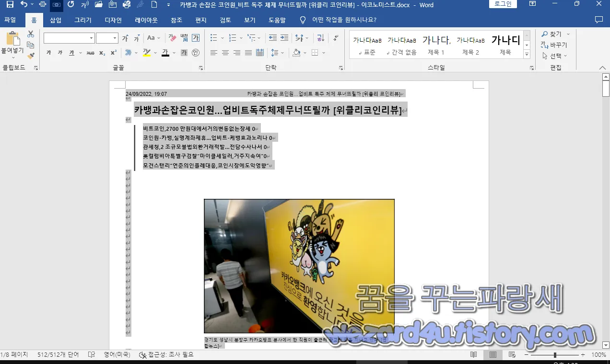
Task: Justify paragraph text
Action: click(248, 53)
